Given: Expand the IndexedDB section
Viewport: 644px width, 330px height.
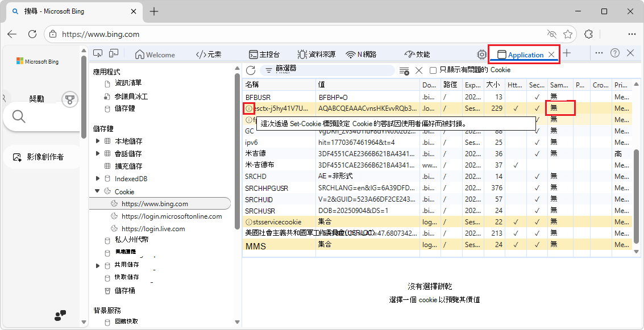Looking at the screenshot, I should pyautogui.click(x=97, y=178).
